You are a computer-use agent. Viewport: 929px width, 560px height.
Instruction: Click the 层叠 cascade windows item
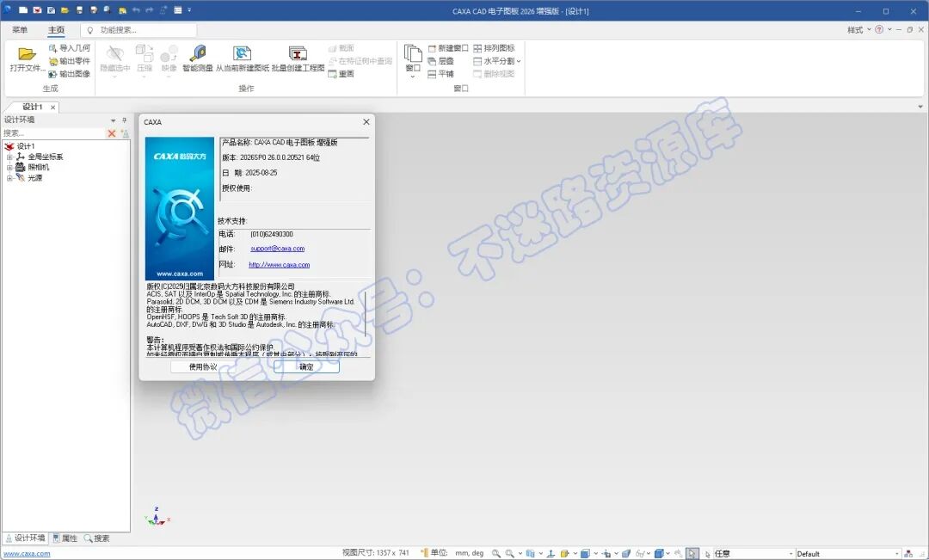coord(440,61)
